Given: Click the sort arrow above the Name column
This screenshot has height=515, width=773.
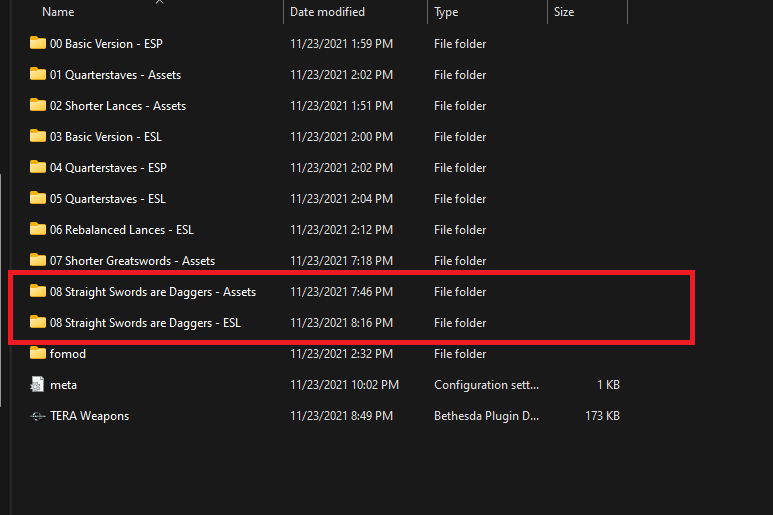Looking at the screenshot, I should (159, 2).
